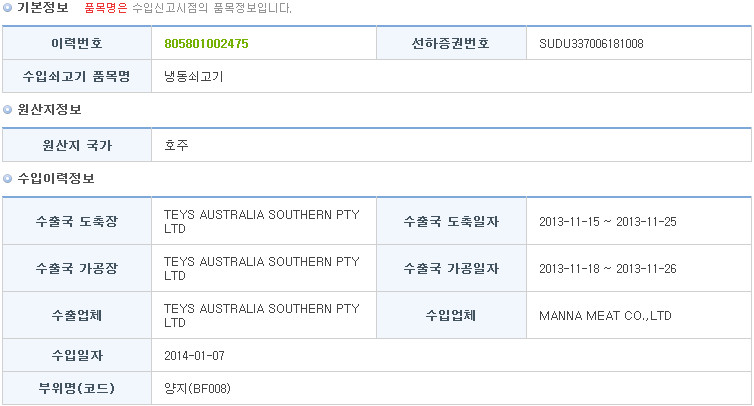Click the green trace number 805801002475

(x=206, y=44)
